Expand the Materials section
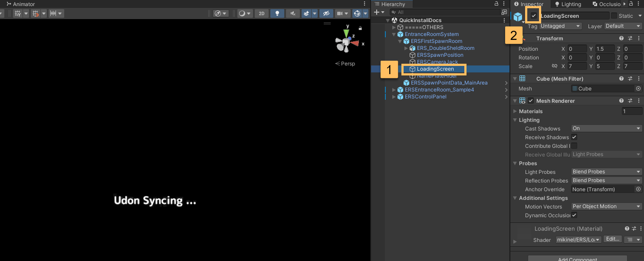Viewport: 644px width, 261px height. [515, 111]
